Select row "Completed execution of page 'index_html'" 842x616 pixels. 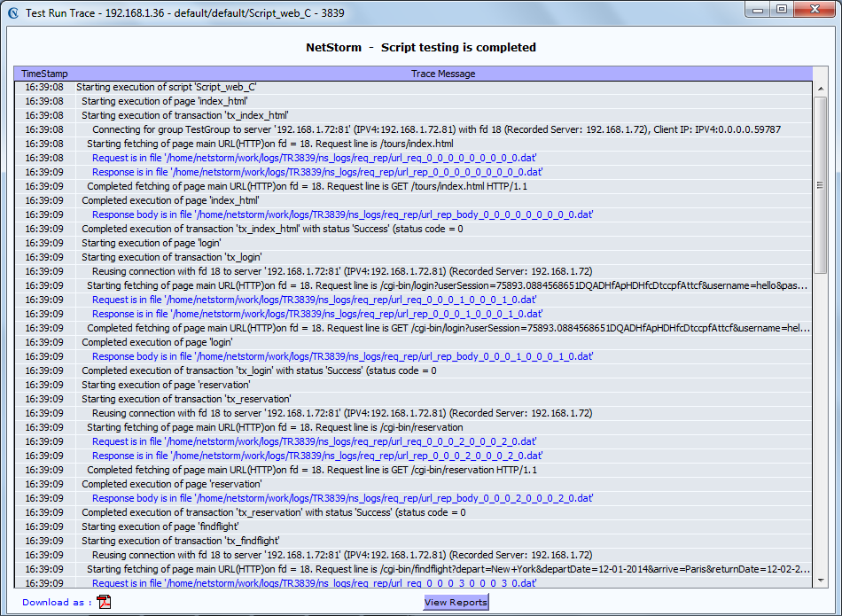(x=414, y=200)
